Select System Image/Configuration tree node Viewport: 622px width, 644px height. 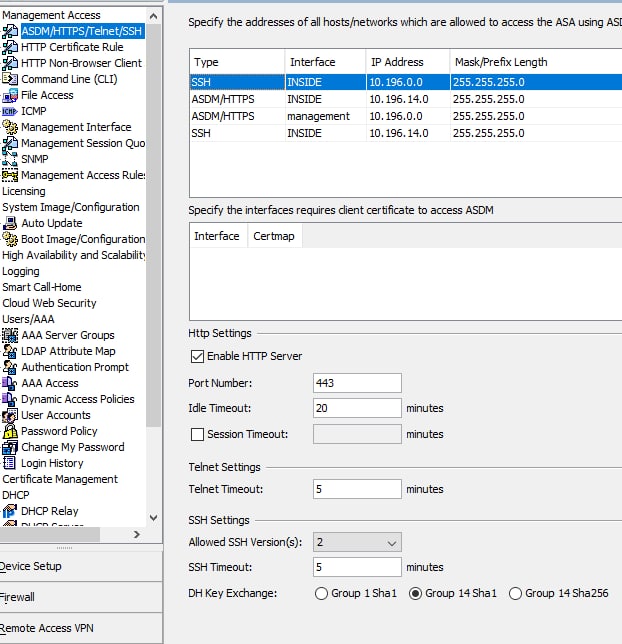tap(71, 207)
